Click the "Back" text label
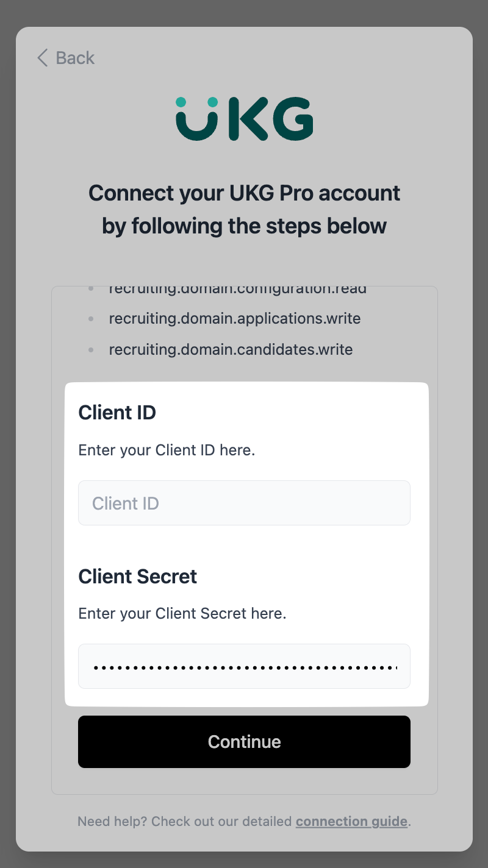This screenshot has width=488, height=868. (75, 58)
